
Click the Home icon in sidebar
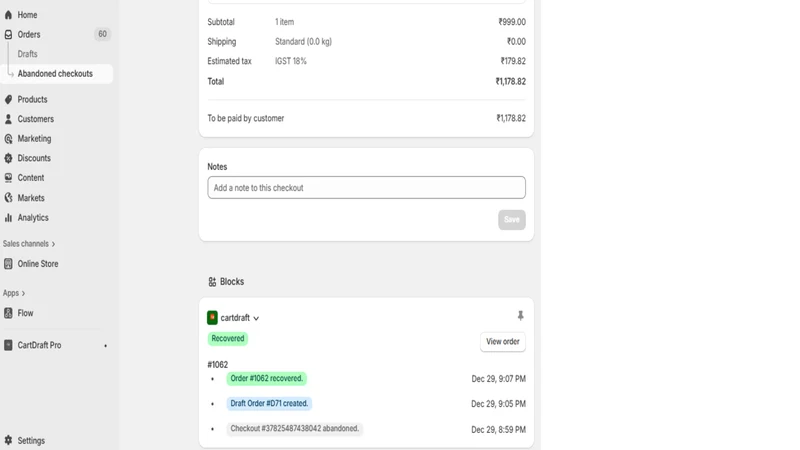(x=8, y=15)
